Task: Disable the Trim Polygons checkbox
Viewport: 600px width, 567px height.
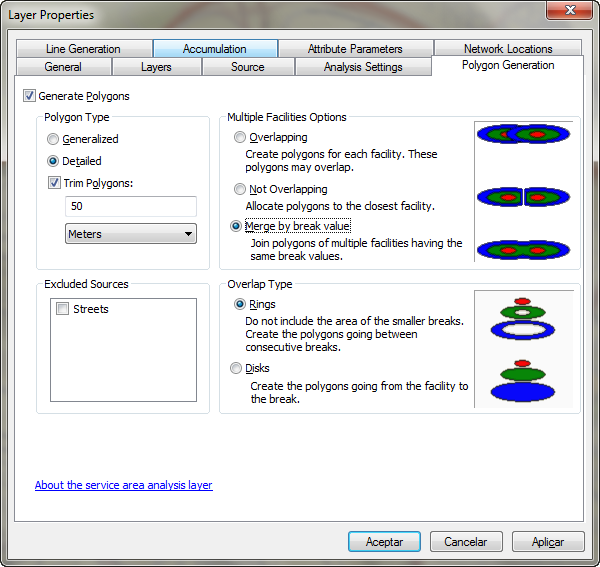Action: 54,183
